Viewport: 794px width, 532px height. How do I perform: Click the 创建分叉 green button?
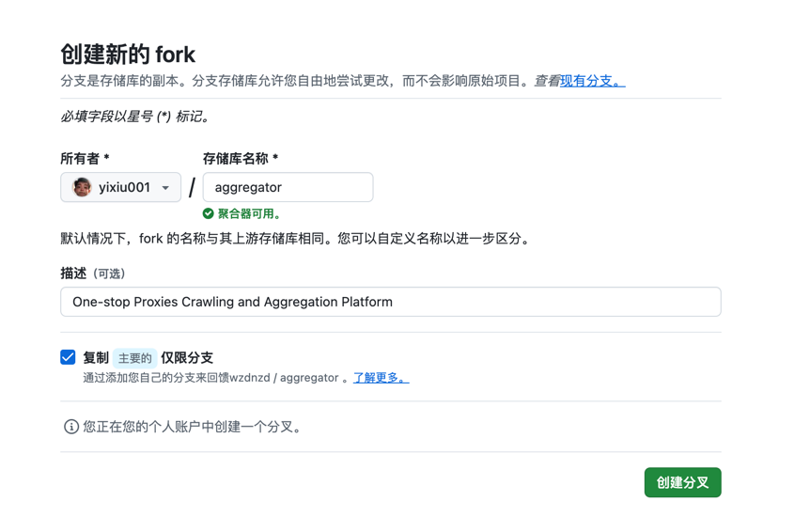(682, 482)
